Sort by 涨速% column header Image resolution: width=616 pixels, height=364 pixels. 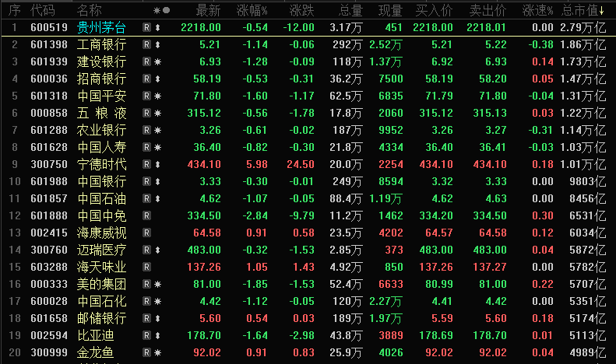(537, 10)
